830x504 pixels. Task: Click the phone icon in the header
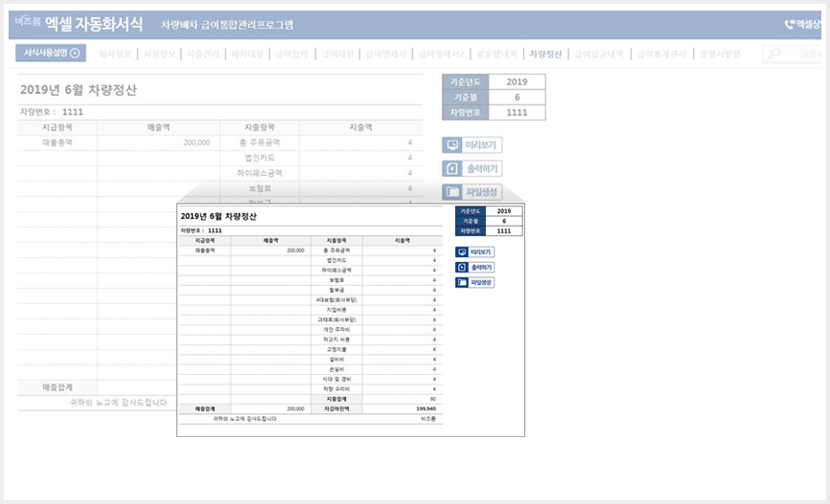click(789, 24)
